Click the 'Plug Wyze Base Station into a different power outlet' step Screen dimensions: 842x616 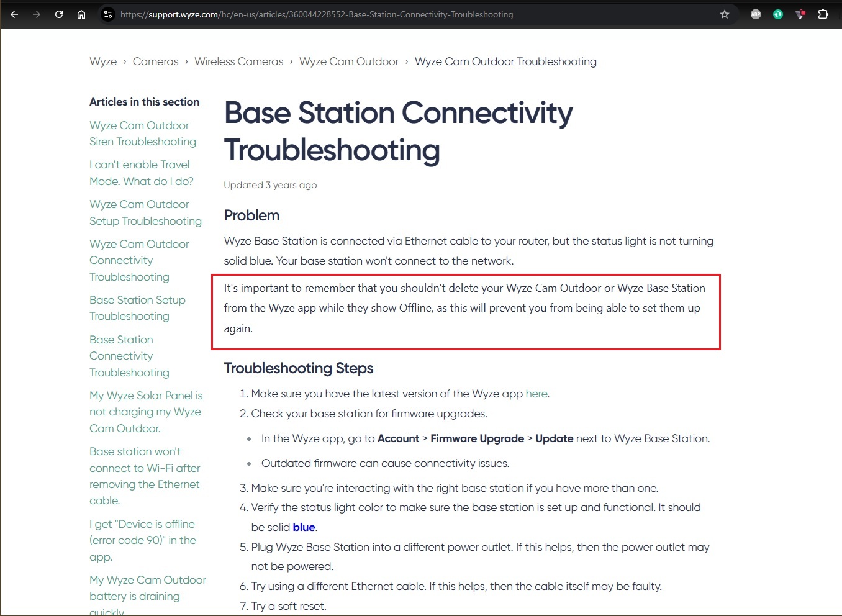coord(480,556)
